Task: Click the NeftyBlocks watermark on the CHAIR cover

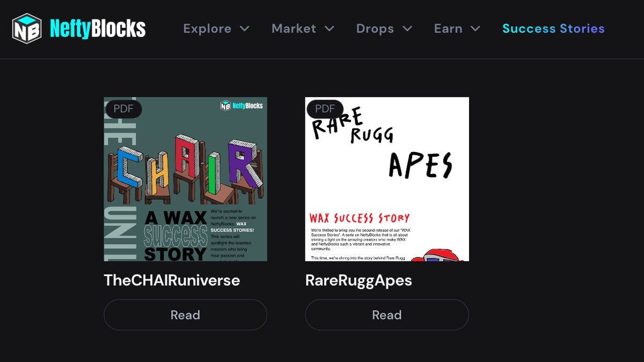Action: [240, 106]
